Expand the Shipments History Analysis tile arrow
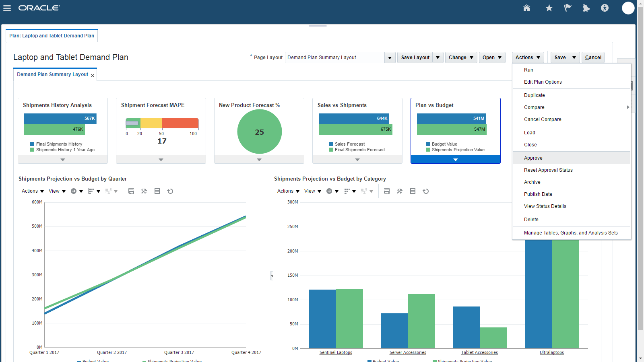 [x=63, y=160]
